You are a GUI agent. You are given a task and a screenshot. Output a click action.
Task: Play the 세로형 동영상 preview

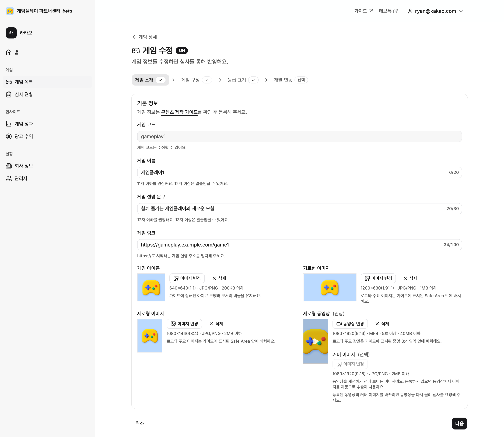[316, 341]
